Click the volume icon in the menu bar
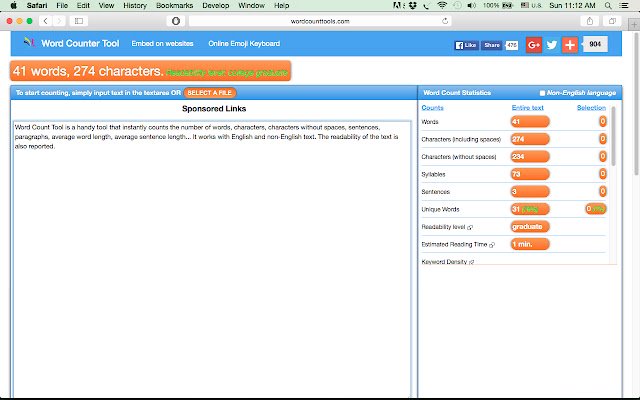 click(x=471, y=5)
